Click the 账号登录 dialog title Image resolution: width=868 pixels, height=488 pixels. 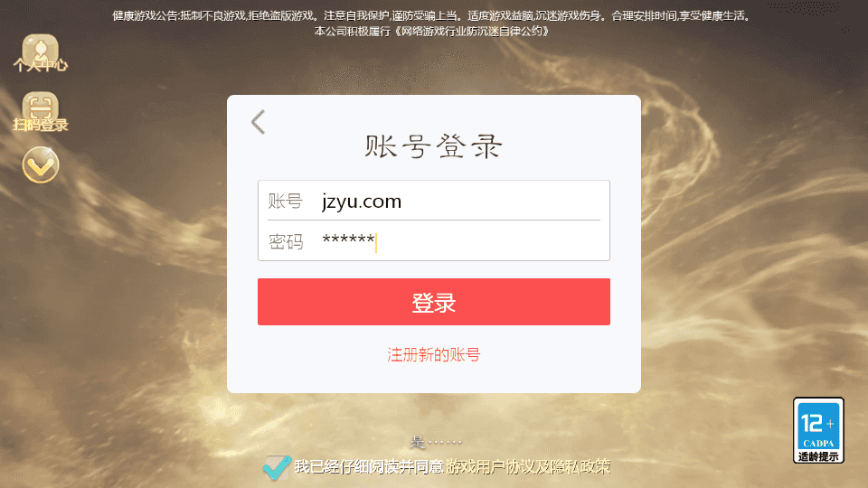tap(433, 146)
